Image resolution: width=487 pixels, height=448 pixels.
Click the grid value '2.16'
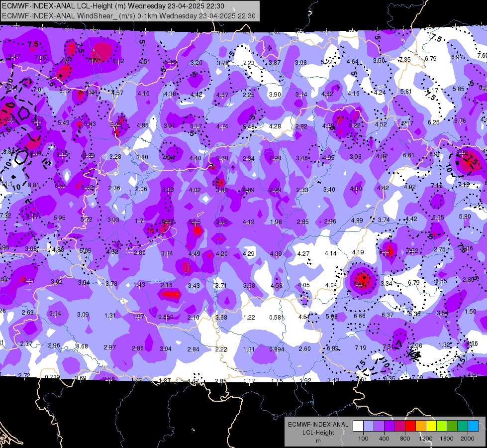[167, 285]
